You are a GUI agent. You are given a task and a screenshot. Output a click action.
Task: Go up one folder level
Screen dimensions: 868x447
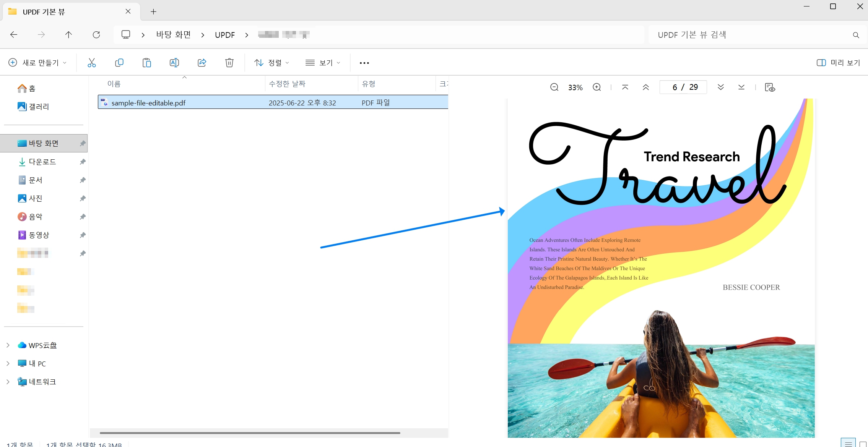[69, 35]
